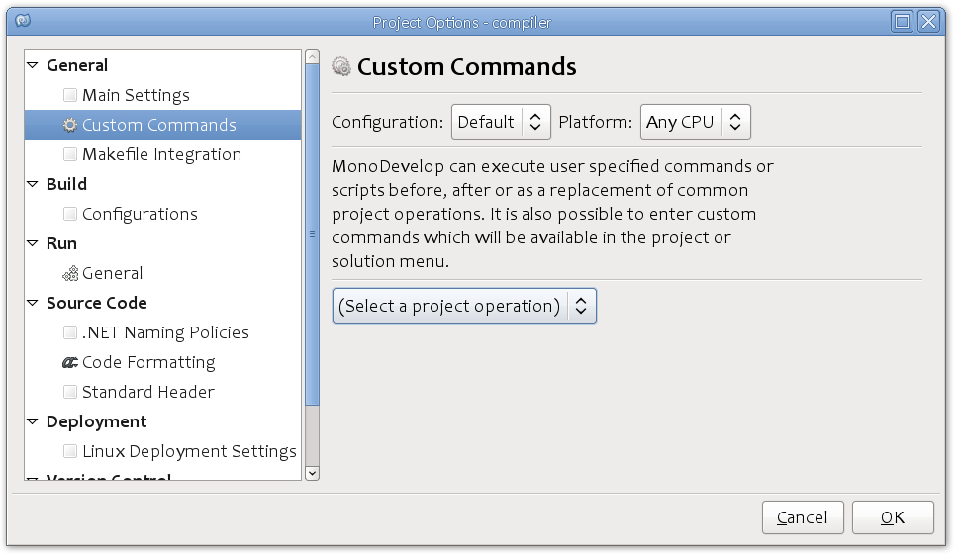Open the Select a project operation combo box
This screenshot has height=560, width=961.
click(x=464, y=306)
